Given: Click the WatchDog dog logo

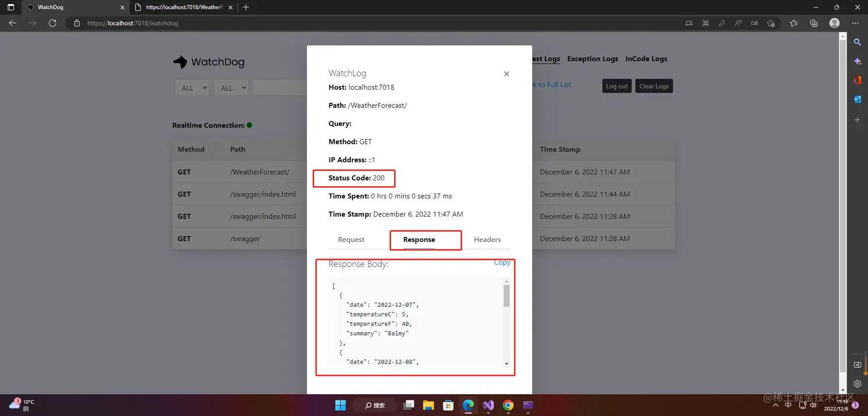Looking at the screenshot, I should 180,62.
